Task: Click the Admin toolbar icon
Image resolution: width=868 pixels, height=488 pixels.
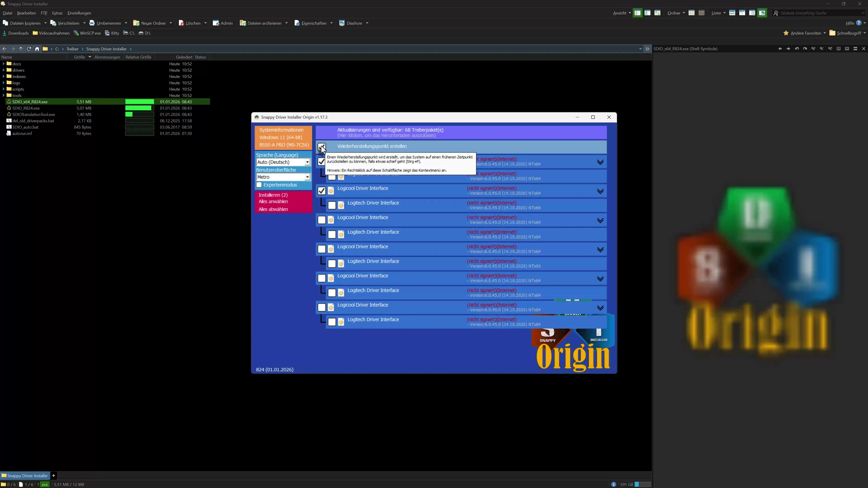Action: (216, 23)
